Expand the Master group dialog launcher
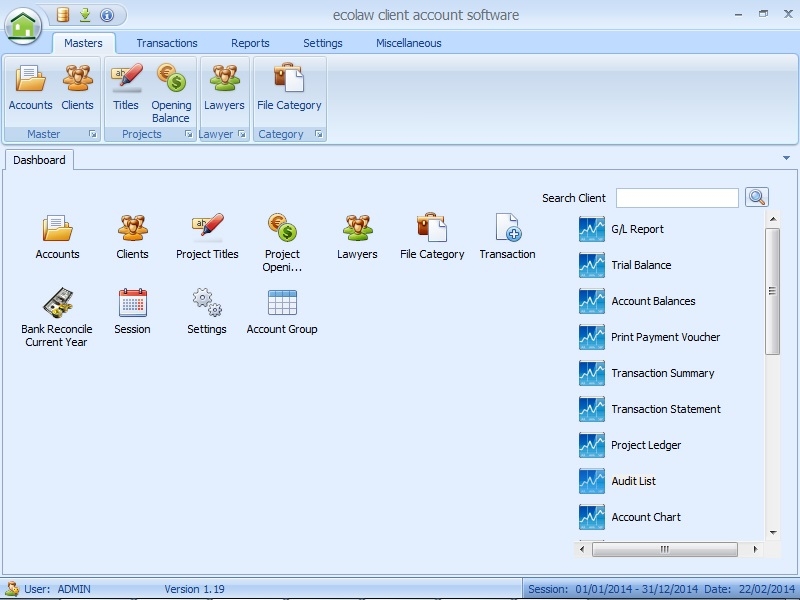800x600 pixels. coord(93,134)
